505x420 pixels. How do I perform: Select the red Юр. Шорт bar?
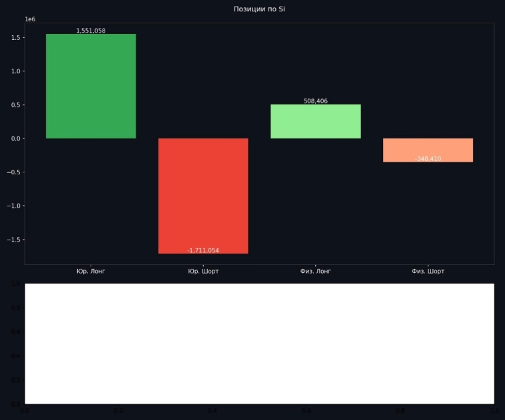203,193
